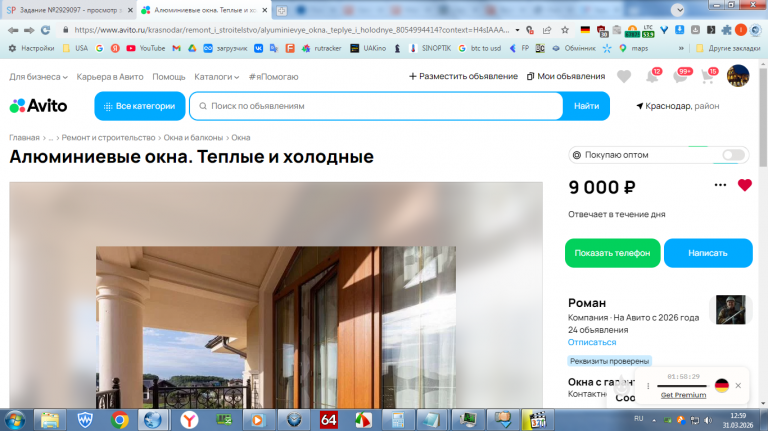This screenshot has height=431, width=768.
Task: Open the notifications bell with 12 badge
Action: 652,76
